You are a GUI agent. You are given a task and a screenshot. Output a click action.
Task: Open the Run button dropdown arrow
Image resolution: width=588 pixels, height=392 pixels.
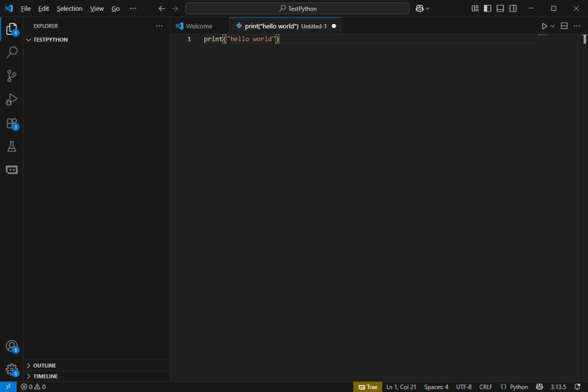click(x=553, y=26)
